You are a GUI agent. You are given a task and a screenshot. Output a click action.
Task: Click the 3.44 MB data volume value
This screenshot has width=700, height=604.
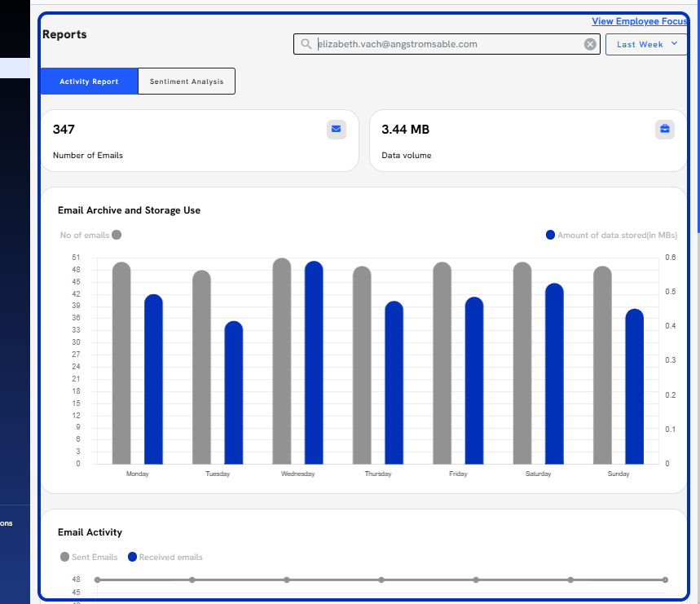coord(405,130)
